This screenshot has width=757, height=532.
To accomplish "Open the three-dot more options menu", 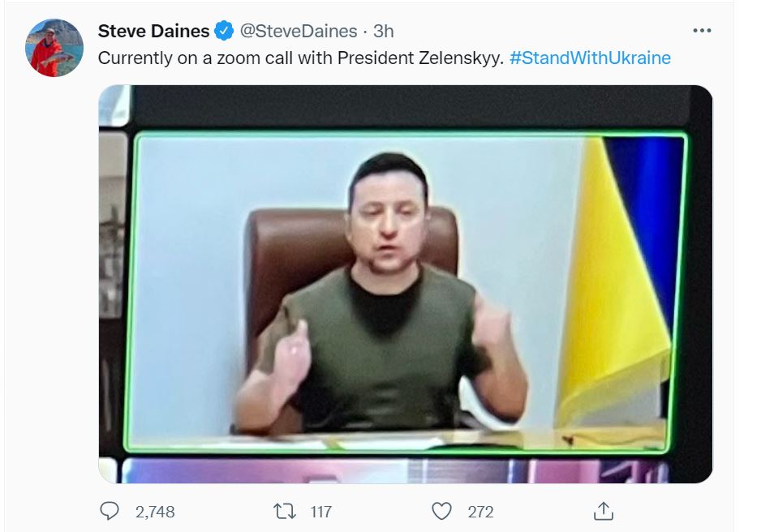I will point(702,31).
